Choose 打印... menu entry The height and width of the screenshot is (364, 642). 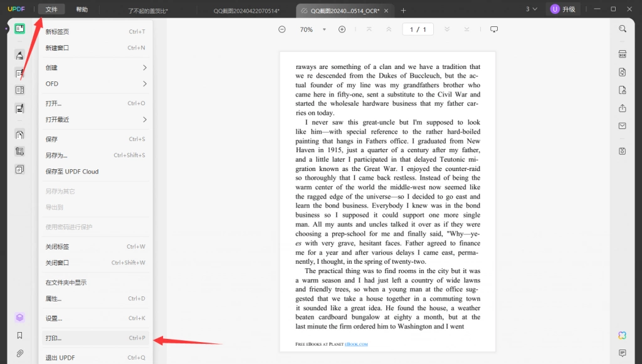(x=95, y=338)
